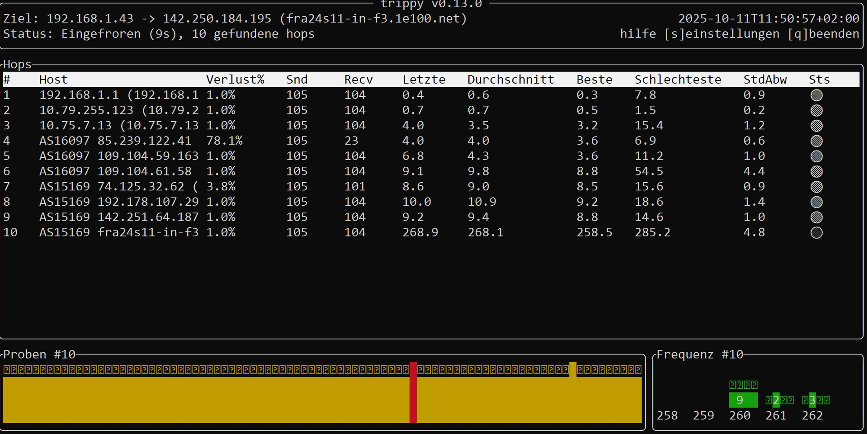Click the [q]beenden quit shortcut

click(x=823, y=34)
